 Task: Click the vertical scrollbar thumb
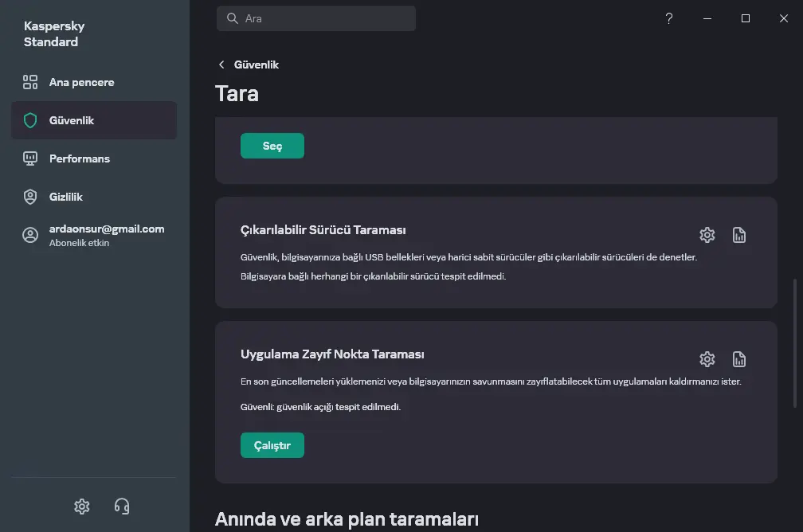[x=795, y=343]
